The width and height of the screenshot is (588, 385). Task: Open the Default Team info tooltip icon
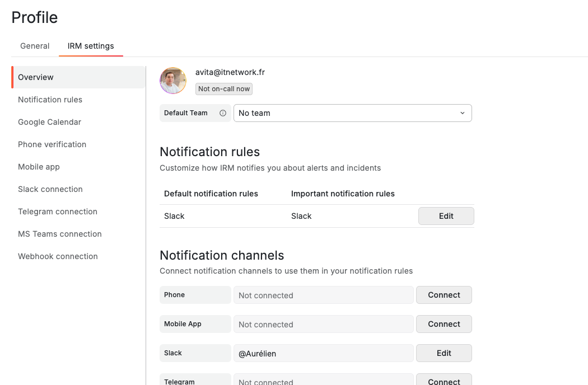pos(222,112)
